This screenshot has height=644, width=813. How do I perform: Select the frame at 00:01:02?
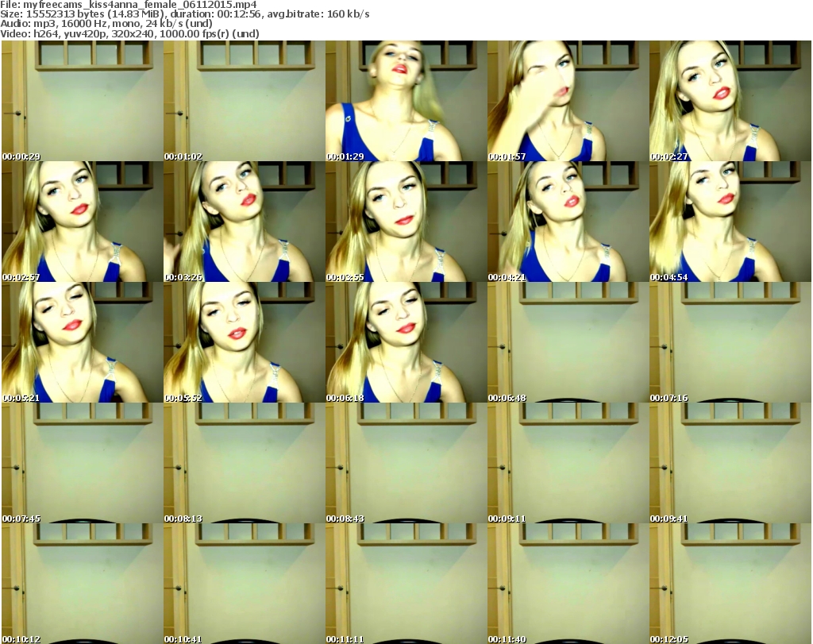[244, 101]
